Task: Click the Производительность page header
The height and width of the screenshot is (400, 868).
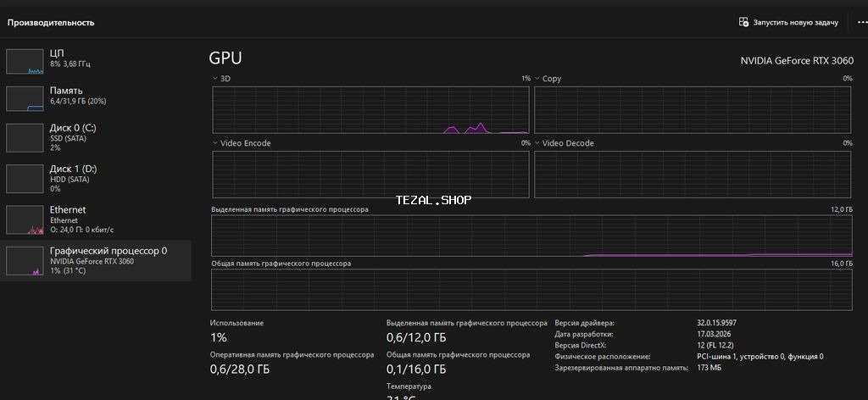Action: pos(51,22)
